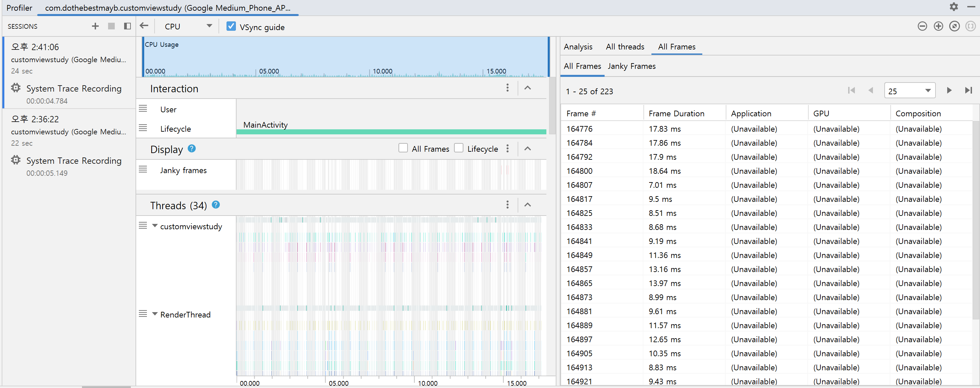Enable the Lifecycle display checkbox
Viewport: 980px width, 388px height.
click(459, 148)
